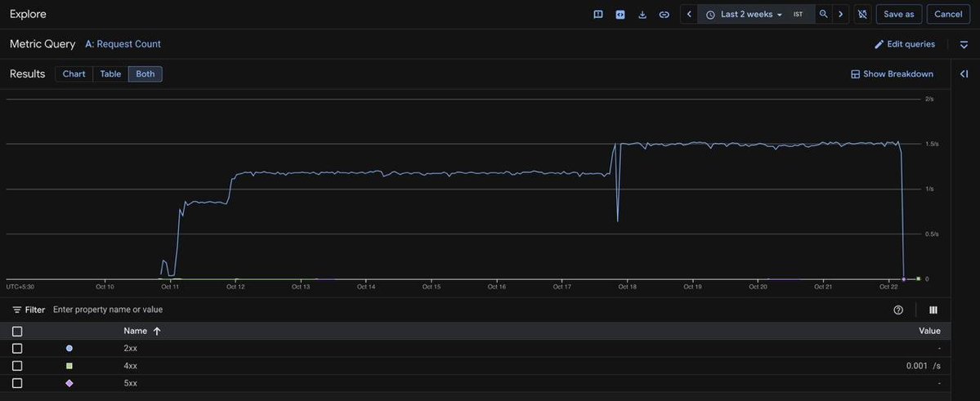Click the 5xx series name

tap(130, 383)
